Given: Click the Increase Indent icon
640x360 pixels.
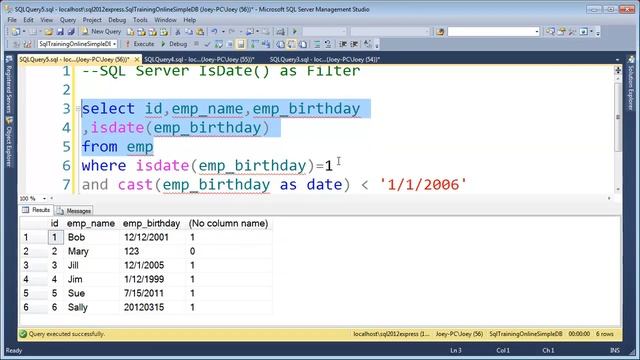Looking at the screenshot, I should pyautogui.click(x=354, y=44).
